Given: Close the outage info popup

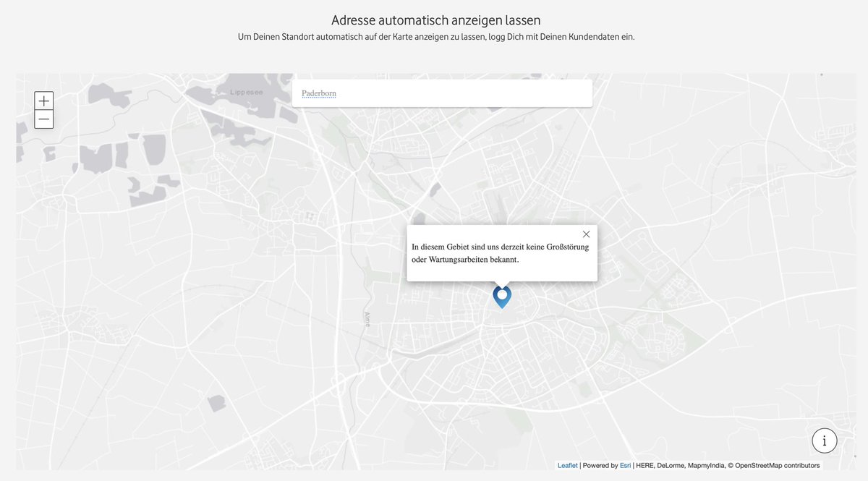Looking at the screenshot, I should (586, 234).
